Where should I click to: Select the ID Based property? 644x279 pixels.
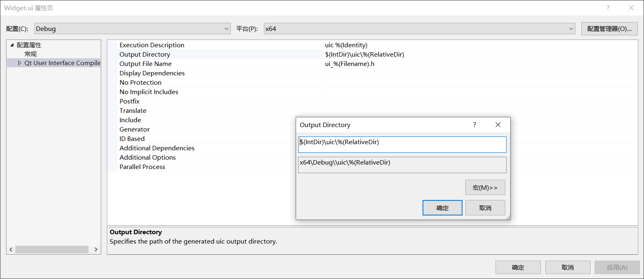pos(132,138)
